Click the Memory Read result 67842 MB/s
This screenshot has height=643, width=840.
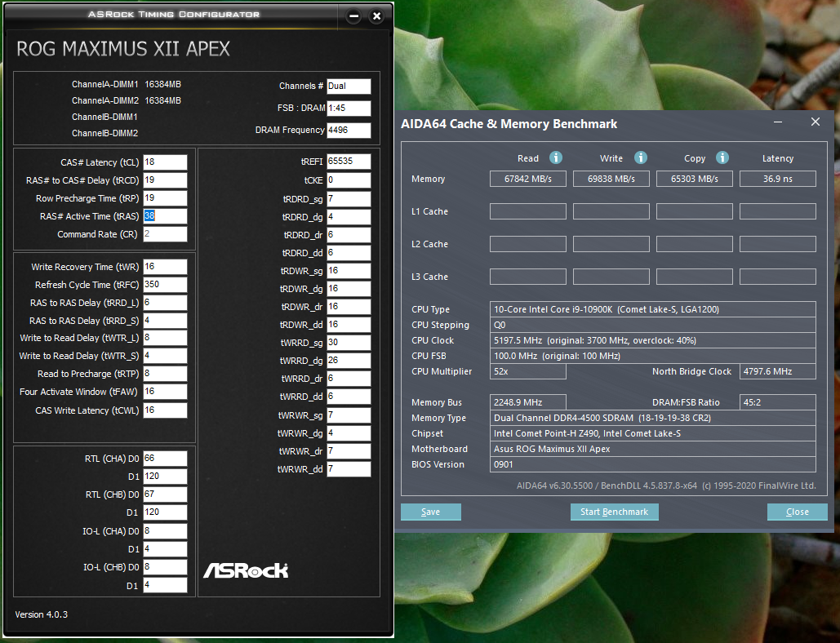[x=527, y=179]
